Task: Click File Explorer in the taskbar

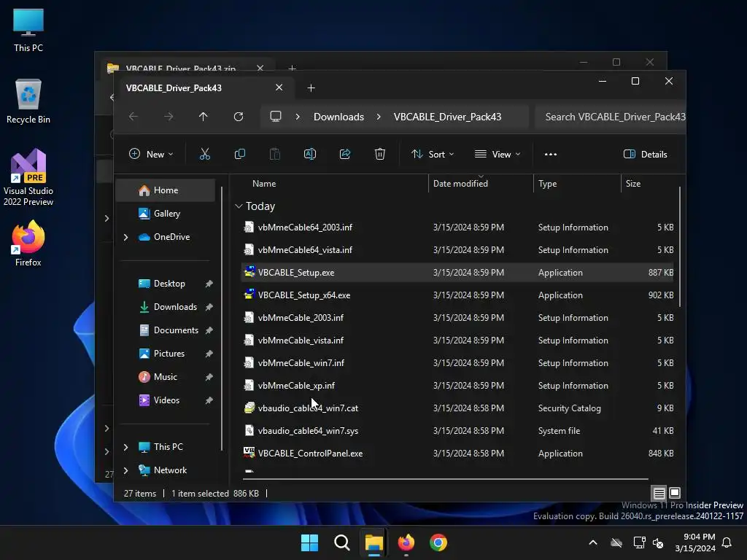Action: (x=374, y=542)
